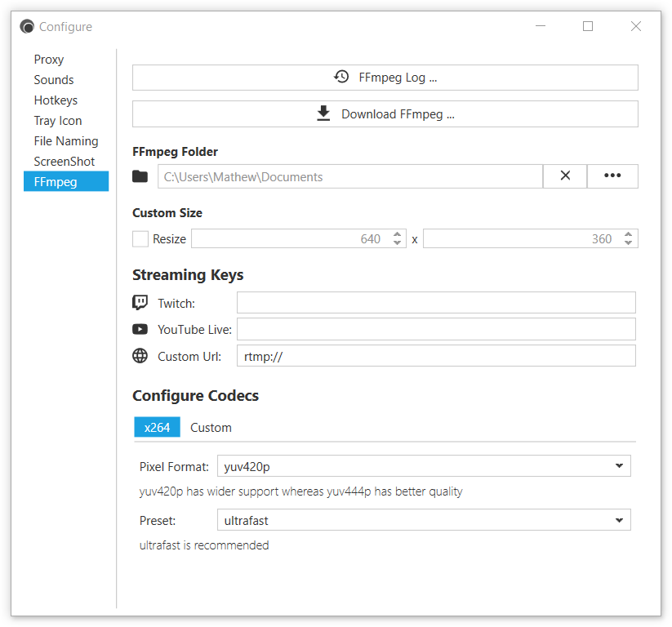The width and height of the screenshot is (672, 627).
Task: Click into the Custom Url rtmp field
Action: click(436, 356)
